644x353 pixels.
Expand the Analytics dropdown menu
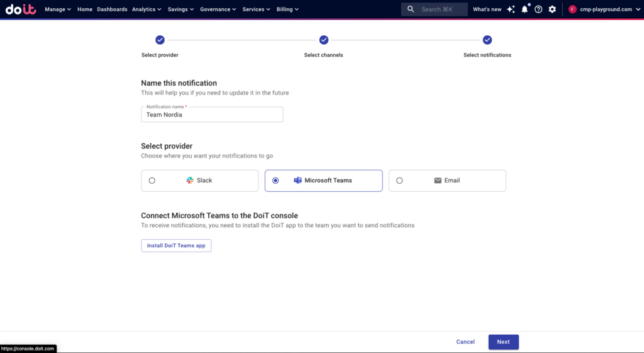[x=147, y=9]
